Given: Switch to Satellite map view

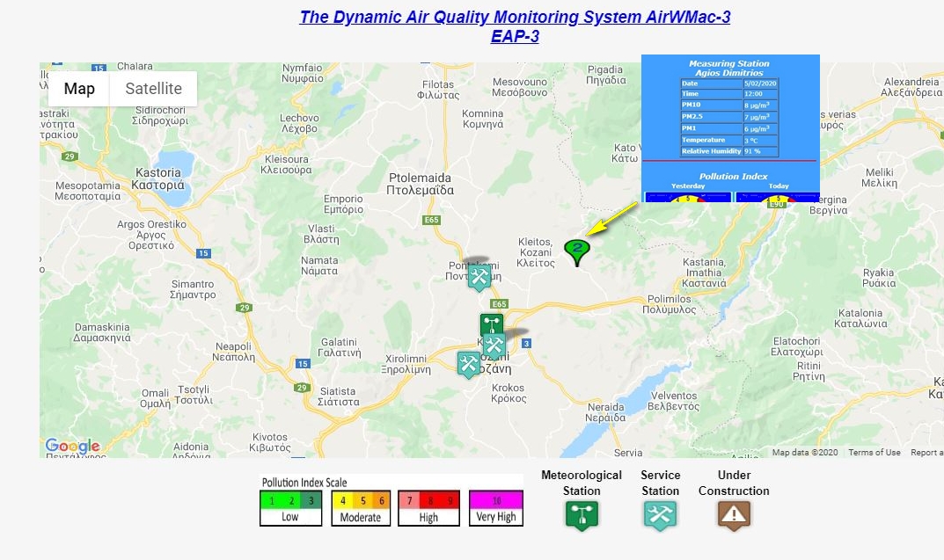Looking at the screenshot, I should 153,89.
